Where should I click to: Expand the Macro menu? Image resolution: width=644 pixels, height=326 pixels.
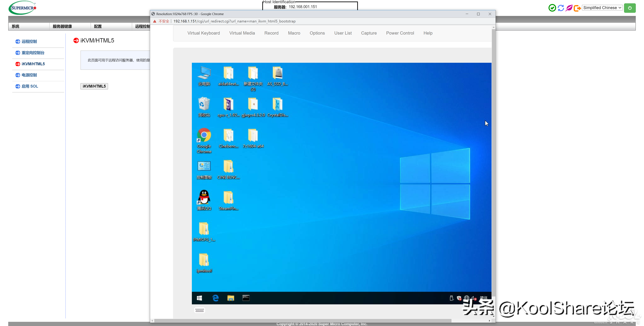click(x=294, y=33)
